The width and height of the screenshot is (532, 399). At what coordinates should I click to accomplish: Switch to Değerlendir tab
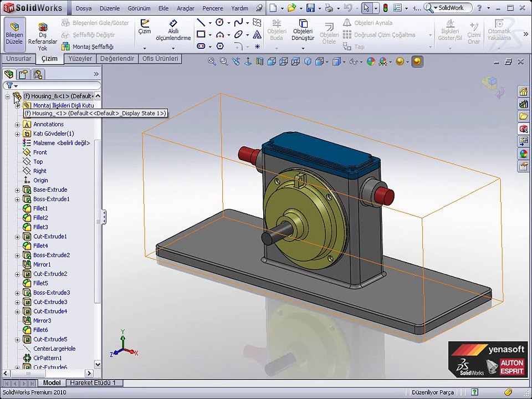point(117,59)
